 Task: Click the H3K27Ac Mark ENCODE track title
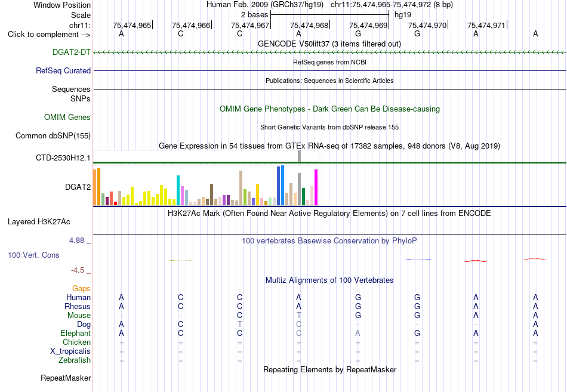(x=329, y=213)
